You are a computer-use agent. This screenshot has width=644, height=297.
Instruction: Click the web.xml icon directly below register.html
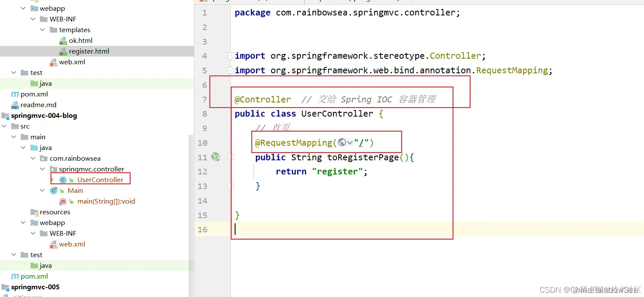[x=54, y=63]
